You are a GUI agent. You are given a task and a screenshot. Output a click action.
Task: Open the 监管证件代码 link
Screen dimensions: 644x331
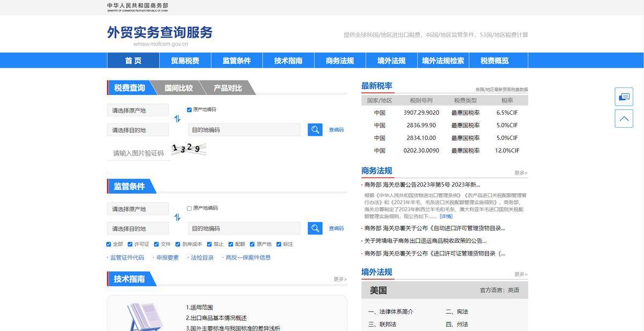pyautogui.click(x=127, y=258)
